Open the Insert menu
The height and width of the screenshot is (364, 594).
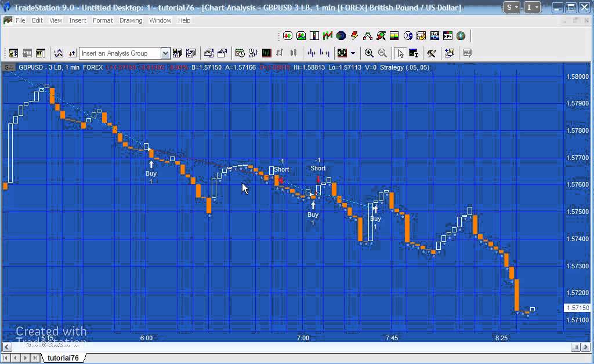(78, 20)
